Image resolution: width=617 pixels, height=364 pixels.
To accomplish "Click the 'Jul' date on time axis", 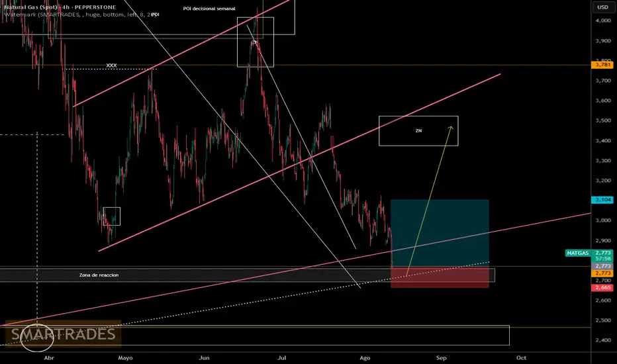I will coord(281,357).
